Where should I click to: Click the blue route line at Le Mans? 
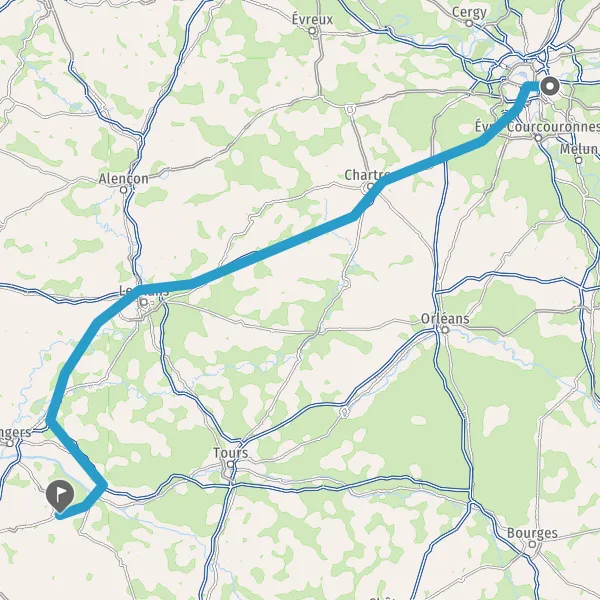point(140,291)
